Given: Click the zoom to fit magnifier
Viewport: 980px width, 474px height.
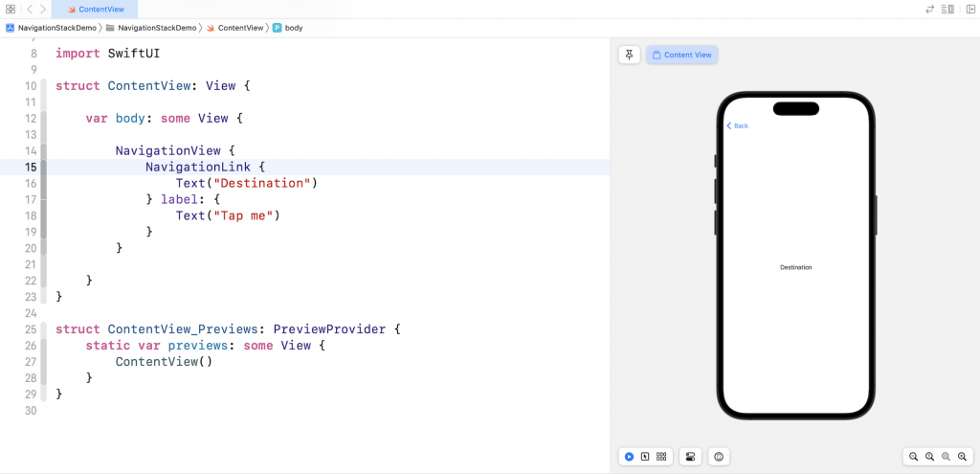Looking at the screenshot, I should click(x=947, y=457).
